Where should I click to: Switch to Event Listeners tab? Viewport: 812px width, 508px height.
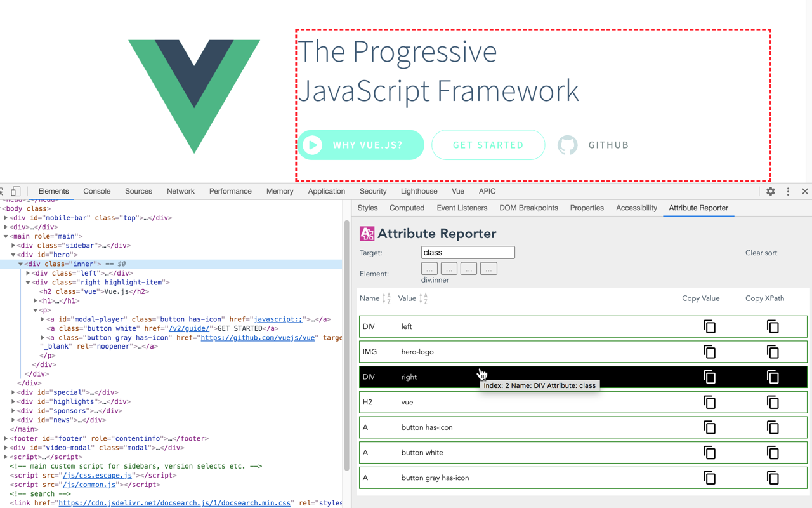point(462,208)
